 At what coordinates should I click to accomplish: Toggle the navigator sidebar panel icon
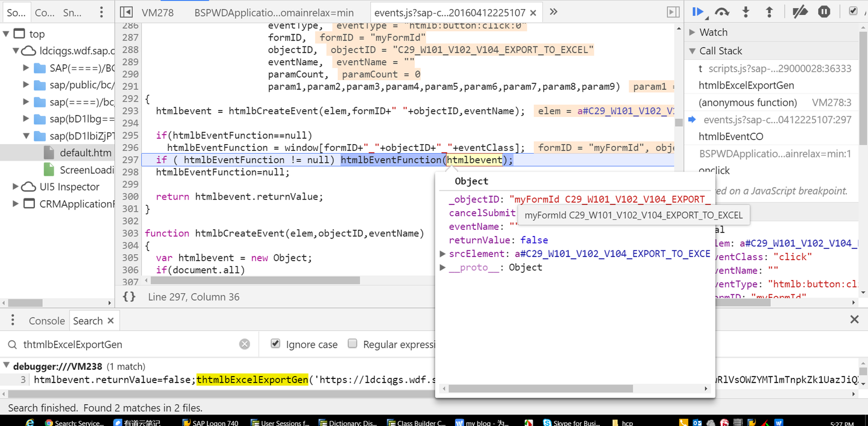[x=127, y=11]
